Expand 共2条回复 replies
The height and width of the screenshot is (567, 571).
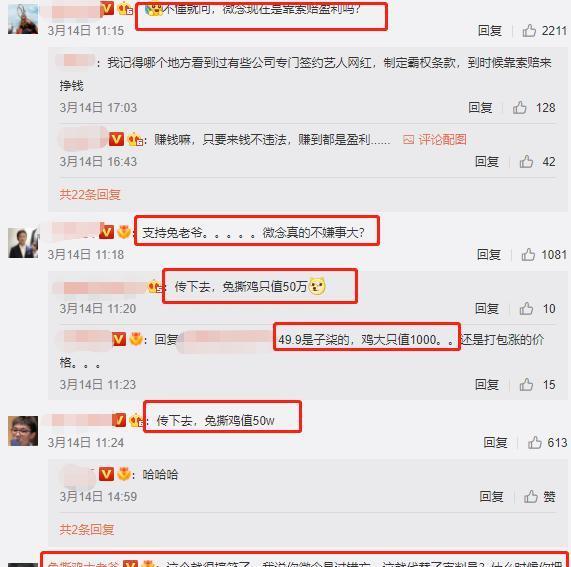tap(87, 529)
